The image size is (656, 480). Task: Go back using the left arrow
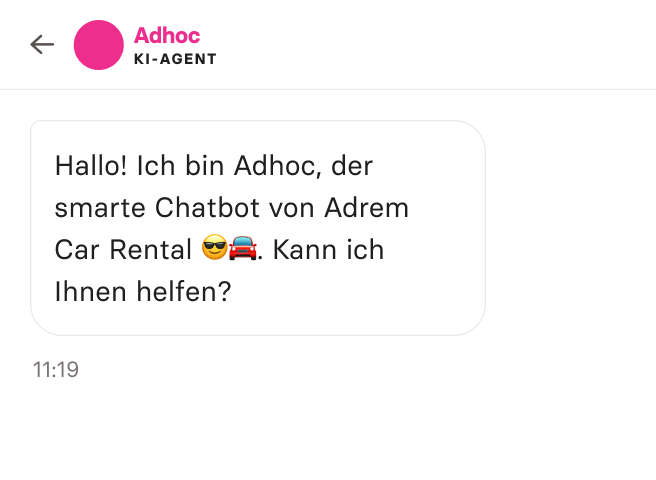tap(42, 45)
